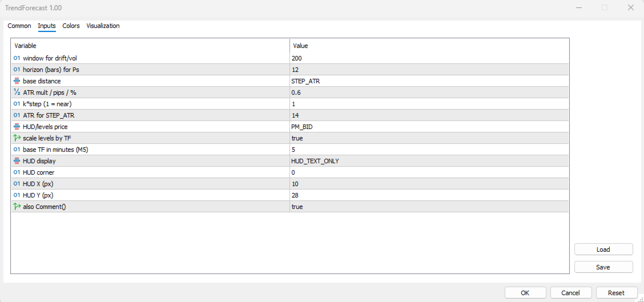
Task: Click the Reset button
Action: pos(617,293)
